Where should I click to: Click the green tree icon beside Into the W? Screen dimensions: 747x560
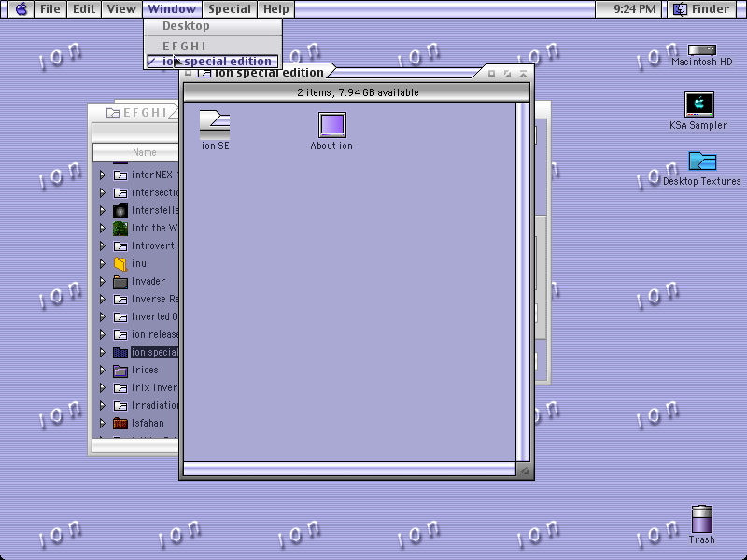[x=120, y=229]
